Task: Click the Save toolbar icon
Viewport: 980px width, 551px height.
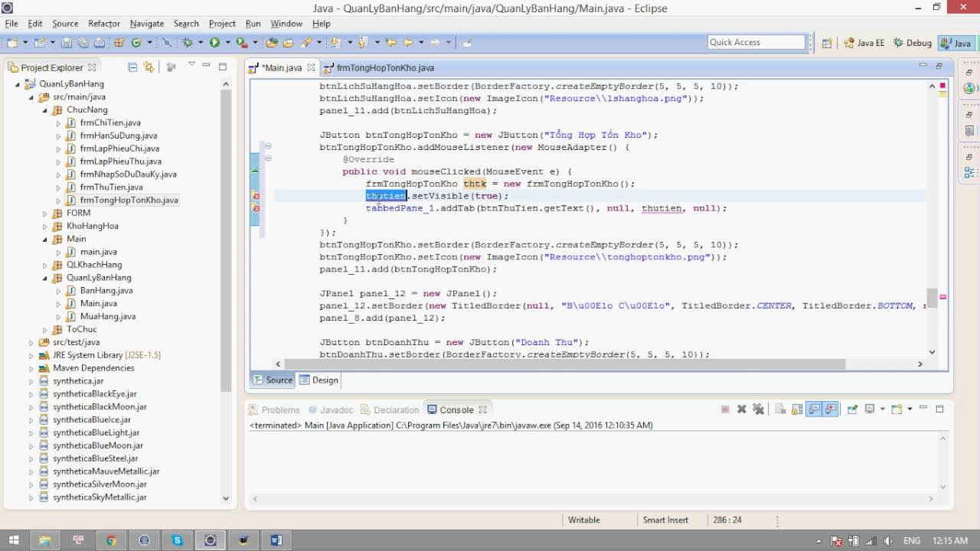Action: [x=67, y=43]
